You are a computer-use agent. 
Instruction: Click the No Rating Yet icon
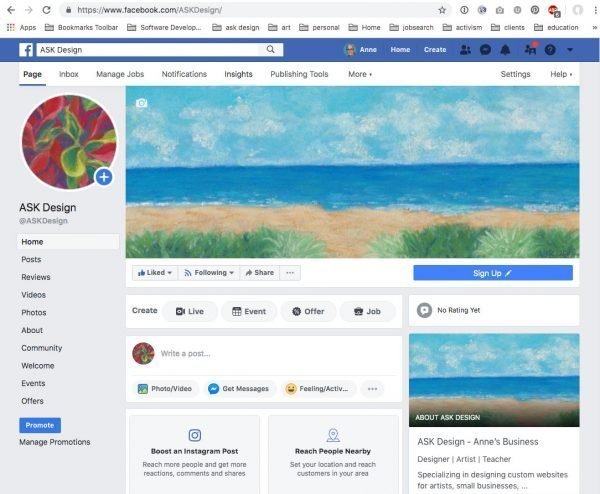(x=424, y=310)
